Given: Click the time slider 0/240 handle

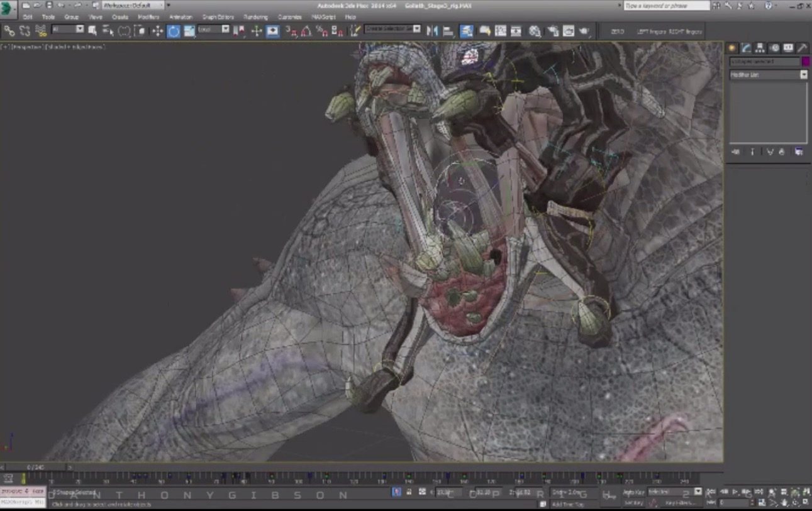Looking at the screenshot, I should (x=35, y=467).
